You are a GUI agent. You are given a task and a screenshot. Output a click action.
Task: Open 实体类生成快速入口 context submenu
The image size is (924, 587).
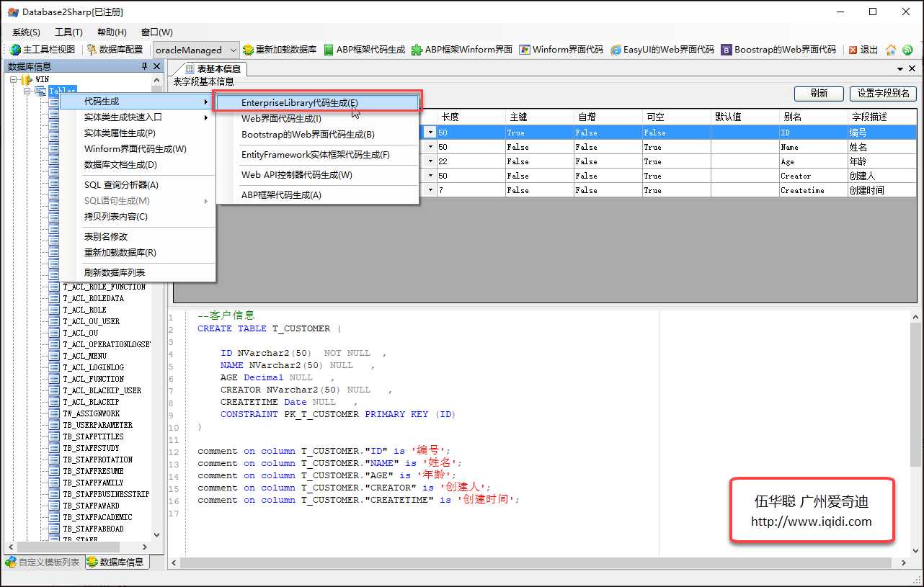pos(138,117)
